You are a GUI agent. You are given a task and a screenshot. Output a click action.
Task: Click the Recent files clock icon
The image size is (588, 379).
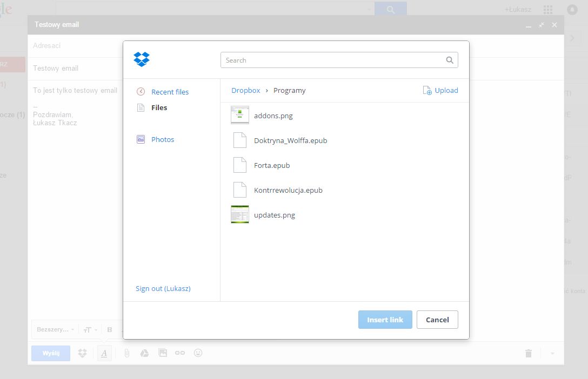coord(141,92)
